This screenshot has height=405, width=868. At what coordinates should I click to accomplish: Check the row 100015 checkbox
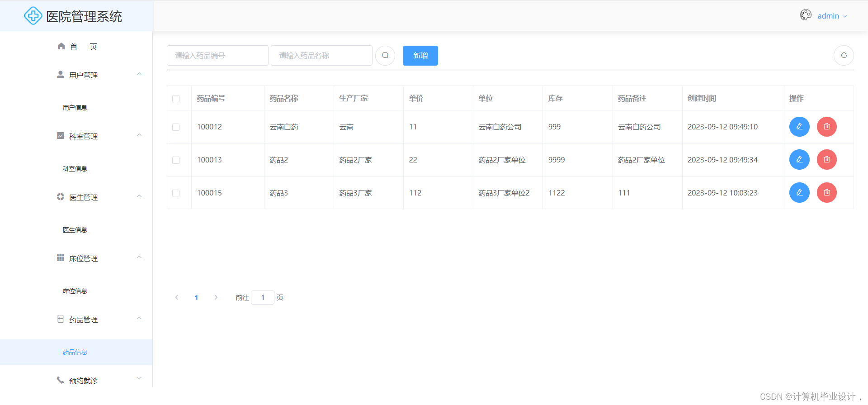(176, 193)
